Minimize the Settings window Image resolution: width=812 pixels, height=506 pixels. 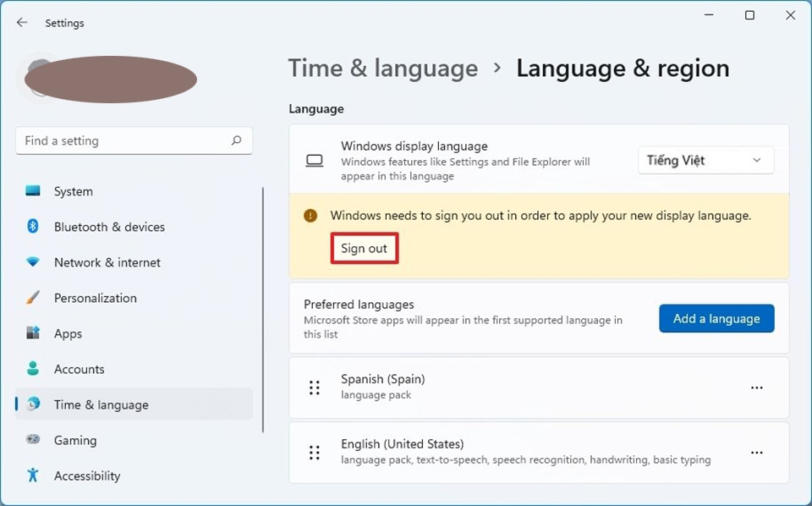tap(709, 15)
